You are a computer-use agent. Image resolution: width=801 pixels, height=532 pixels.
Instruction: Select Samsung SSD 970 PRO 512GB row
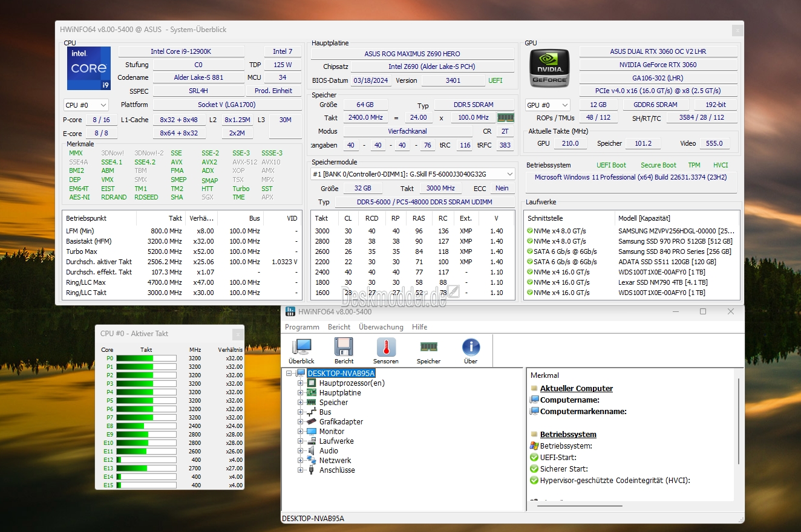[x=632, y=241]
